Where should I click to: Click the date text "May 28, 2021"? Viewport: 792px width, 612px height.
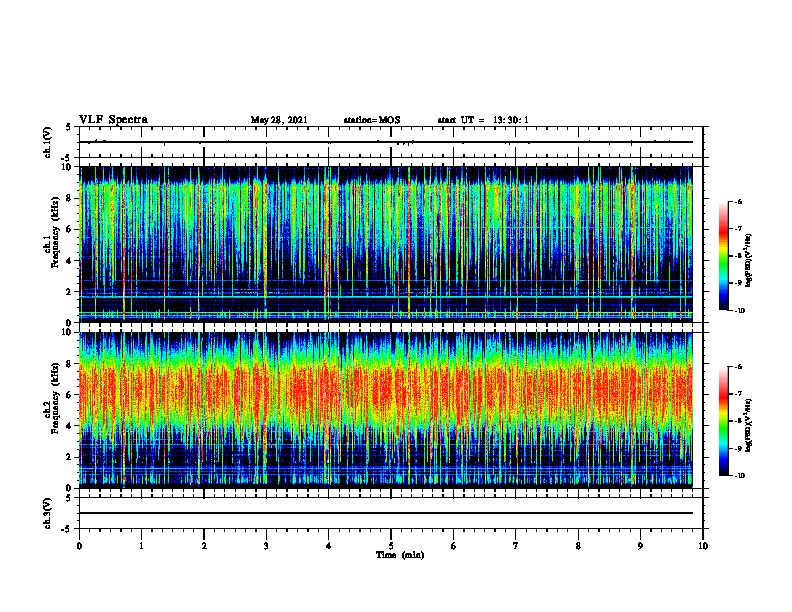[279, 120]
